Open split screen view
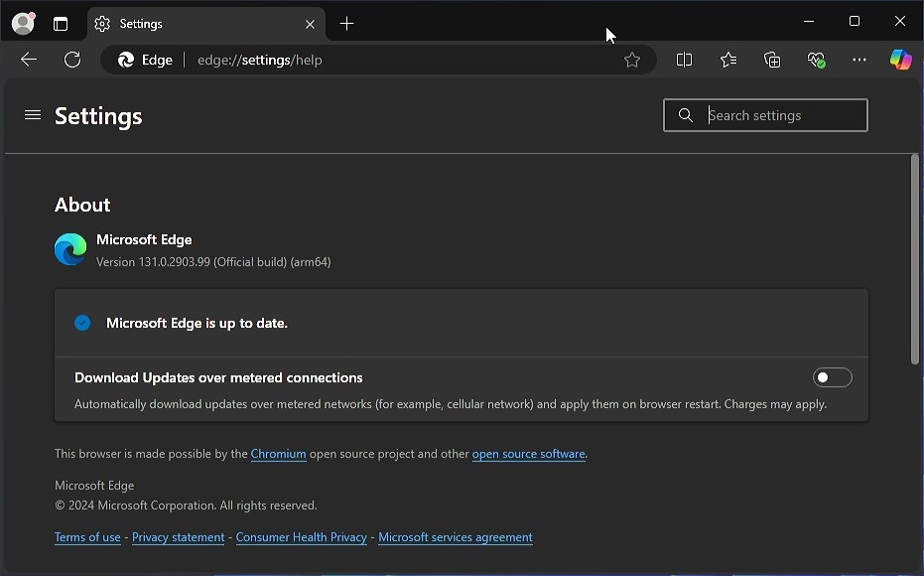 point(684,60)
